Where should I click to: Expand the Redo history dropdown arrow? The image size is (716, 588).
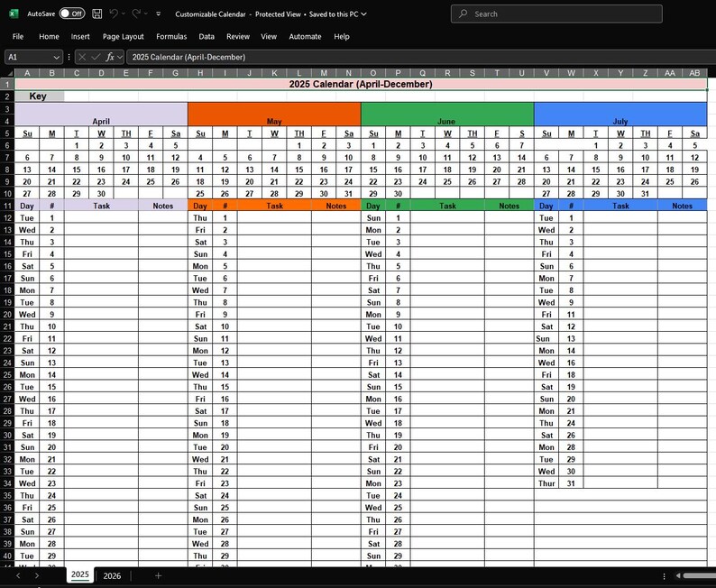point(146,14)
